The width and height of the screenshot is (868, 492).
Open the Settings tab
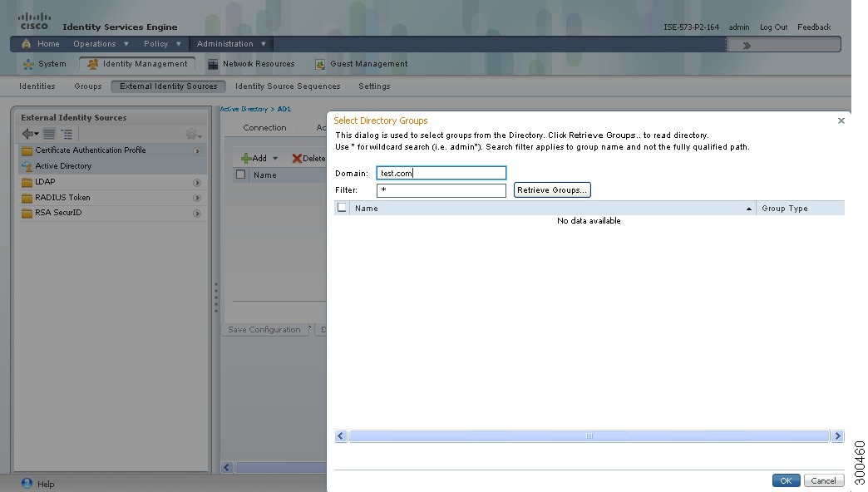tap(374, 86)
